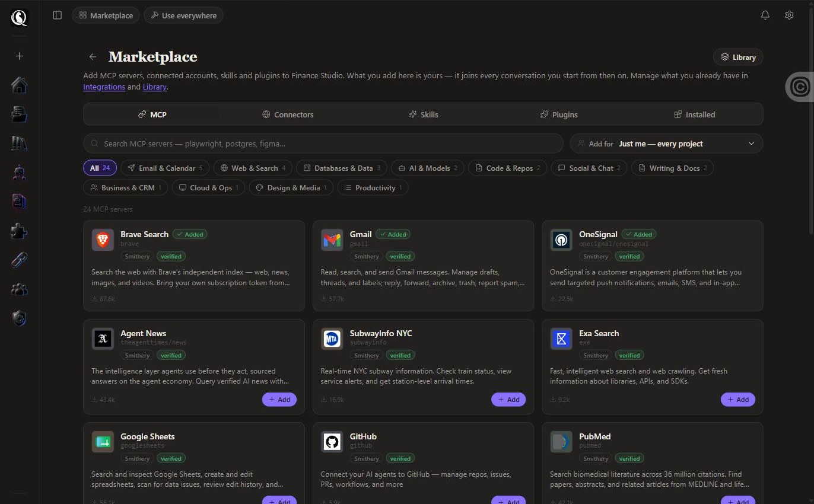
Task: Add the Exa Search server
Action: click(738, 400)
